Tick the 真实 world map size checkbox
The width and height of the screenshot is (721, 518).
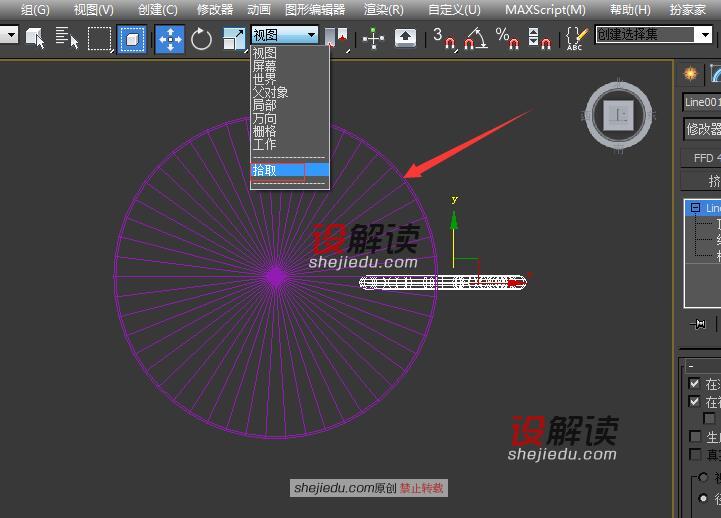[x=695, y=454]
